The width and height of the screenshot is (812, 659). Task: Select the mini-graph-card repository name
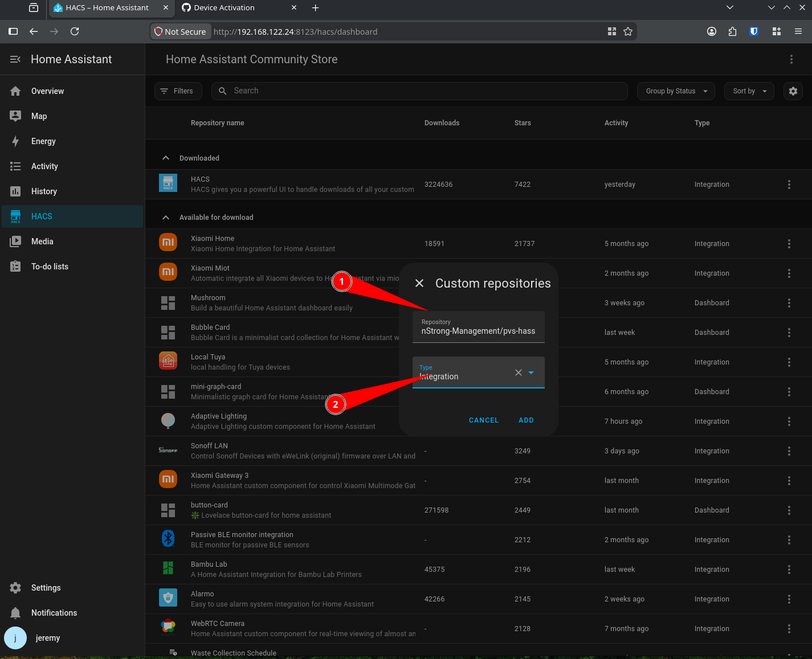(x=216, y=387)
